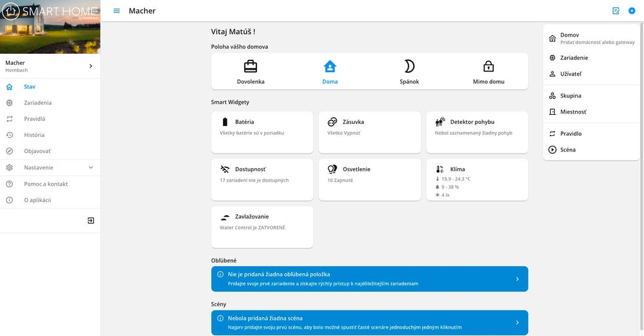Screen dimensions: 644x336
Task: Select Spánok home mode
Action: click(409, 72)
